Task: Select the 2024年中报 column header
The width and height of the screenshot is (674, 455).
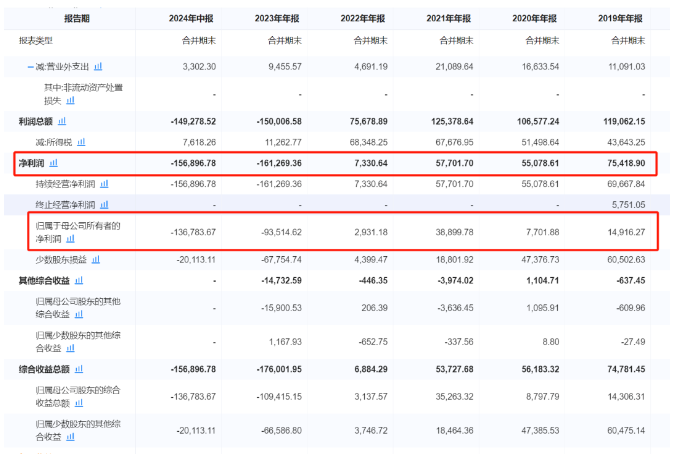Action: (191, 18)
